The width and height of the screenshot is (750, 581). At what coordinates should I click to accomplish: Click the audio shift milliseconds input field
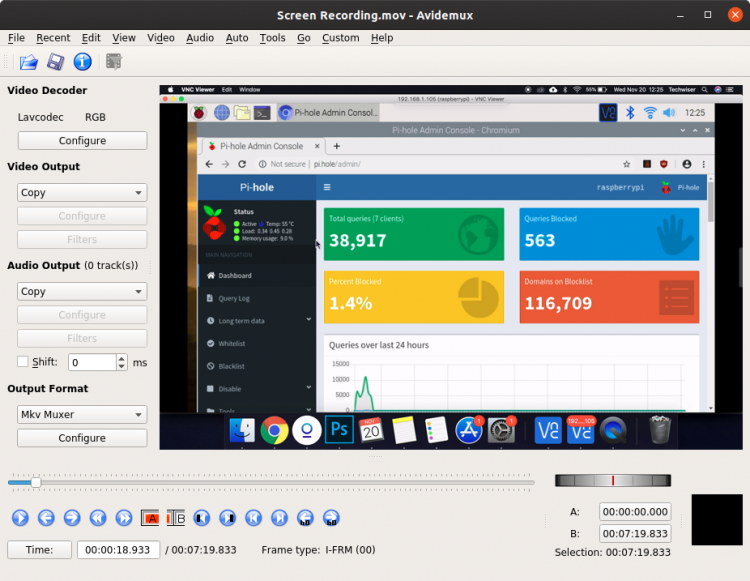pyautogui.click(x=93, y=362)
